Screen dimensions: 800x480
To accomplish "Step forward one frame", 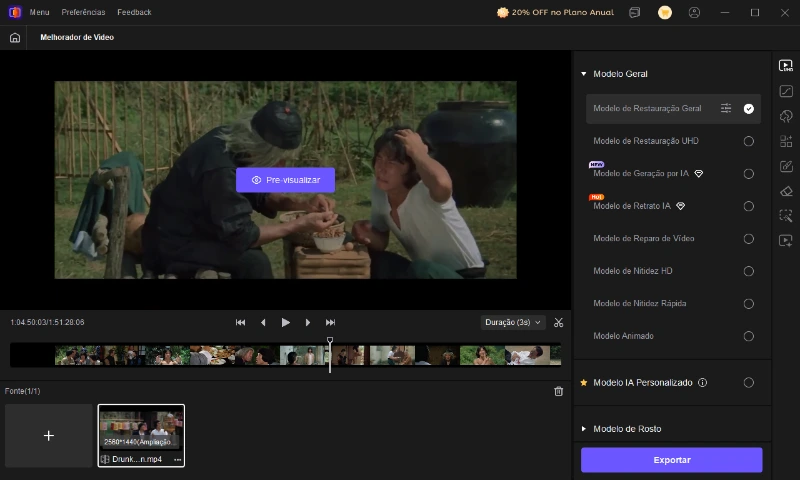I will click(x=308, y=322).
